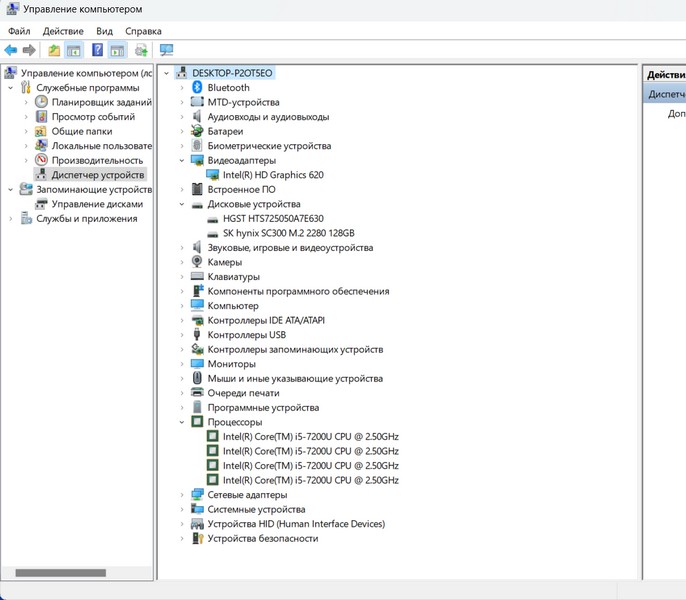The image size is (686, 600).
Task: Select the Bluetooth device category
Action: pyautogui.click(x=228, y=88)
